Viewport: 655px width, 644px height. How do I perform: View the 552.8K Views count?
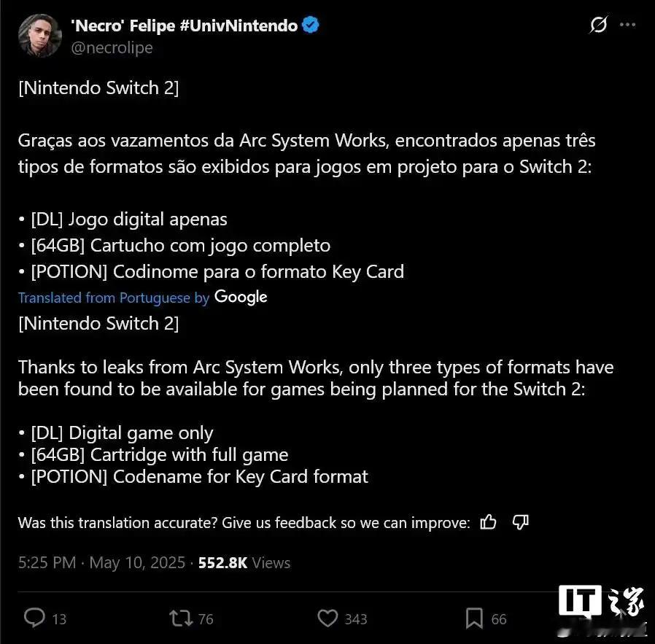244,562
